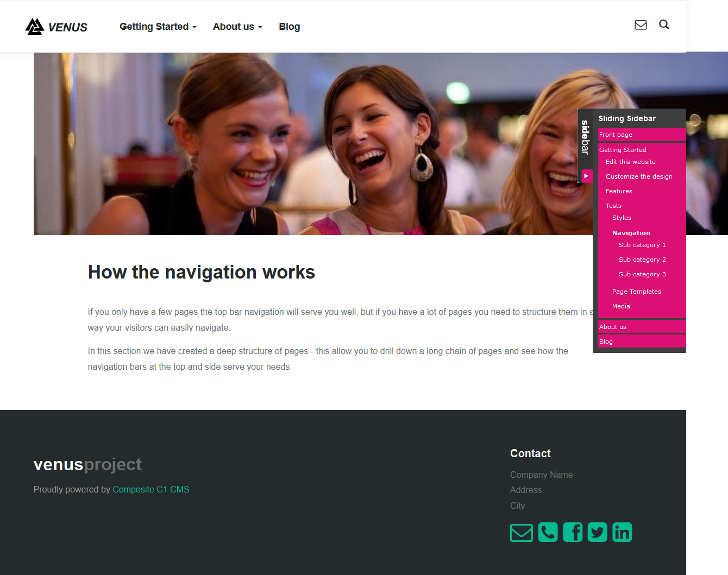
Task: Click the green email icon in footer
Action: coord(522,532)
